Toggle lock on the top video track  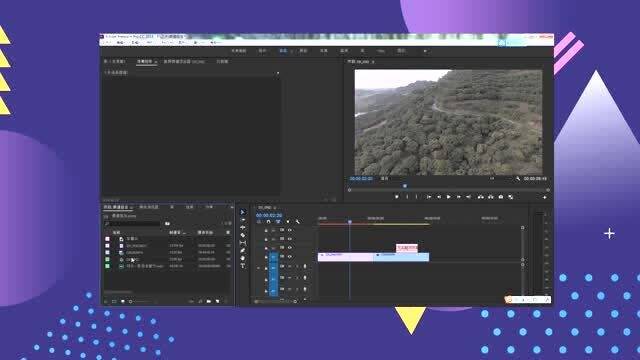[266, 230]
